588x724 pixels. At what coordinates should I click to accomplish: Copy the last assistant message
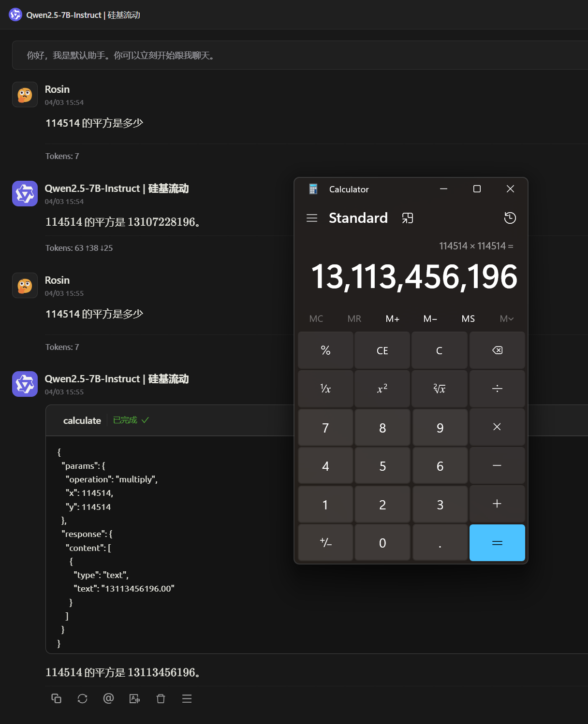(x=57, y=698)
